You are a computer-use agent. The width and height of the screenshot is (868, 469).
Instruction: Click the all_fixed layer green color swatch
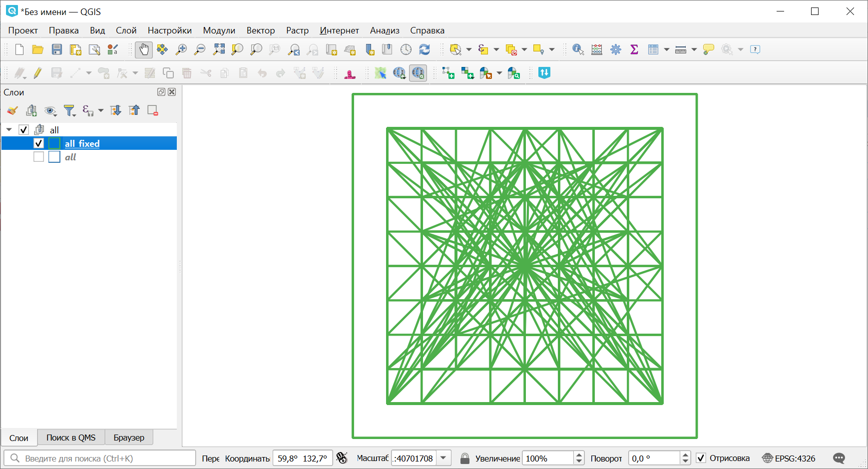point(54,143)
